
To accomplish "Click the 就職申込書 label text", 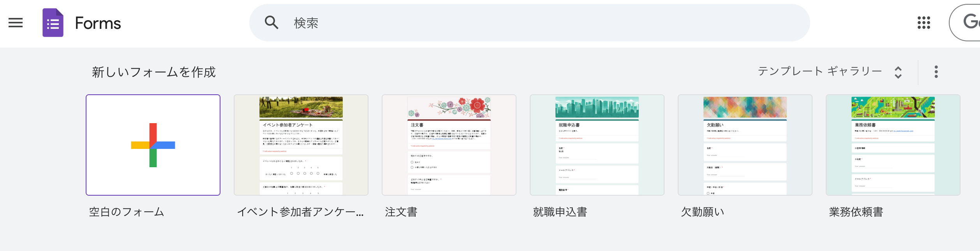I will point(560,212).
